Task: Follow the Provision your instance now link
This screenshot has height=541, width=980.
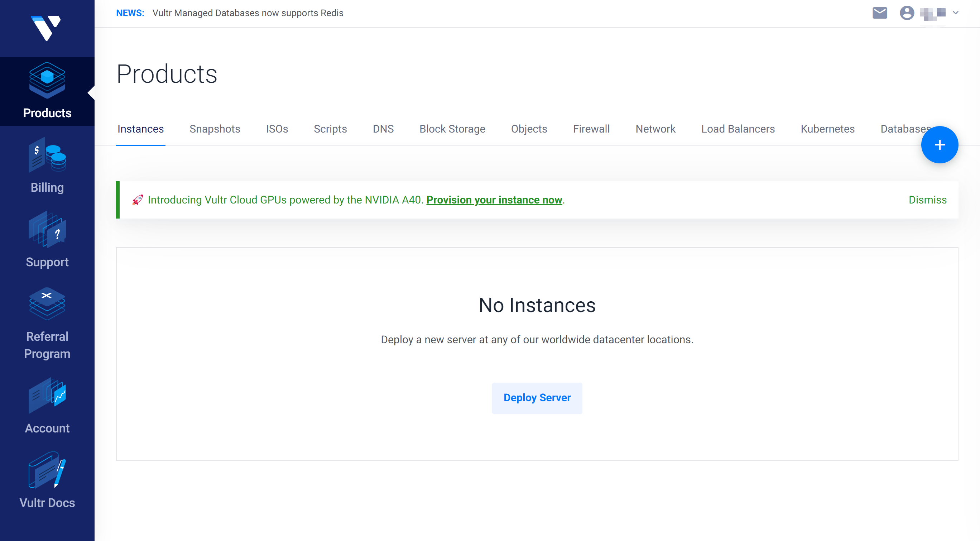Action: coord(494,200)
